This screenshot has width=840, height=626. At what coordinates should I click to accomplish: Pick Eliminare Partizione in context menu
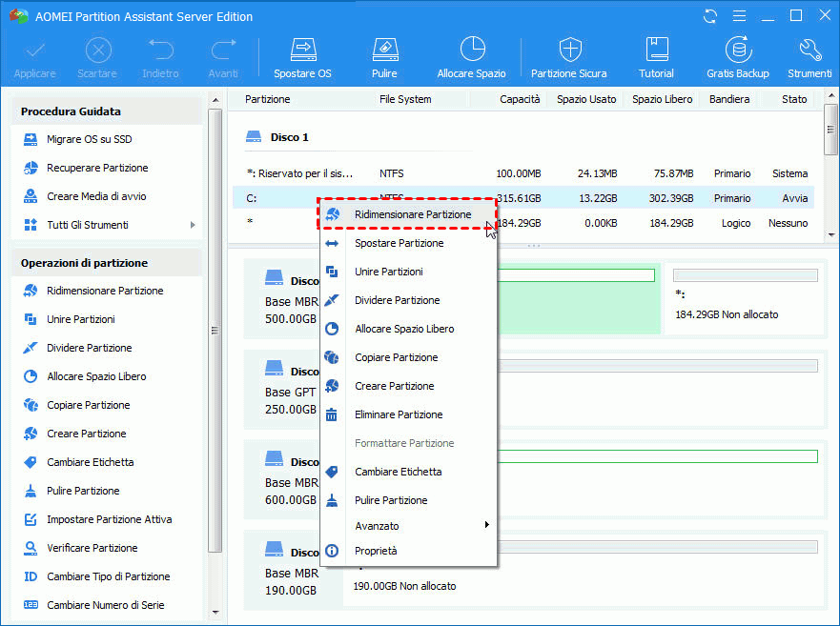pyautogui.click(x=399, y=414)
